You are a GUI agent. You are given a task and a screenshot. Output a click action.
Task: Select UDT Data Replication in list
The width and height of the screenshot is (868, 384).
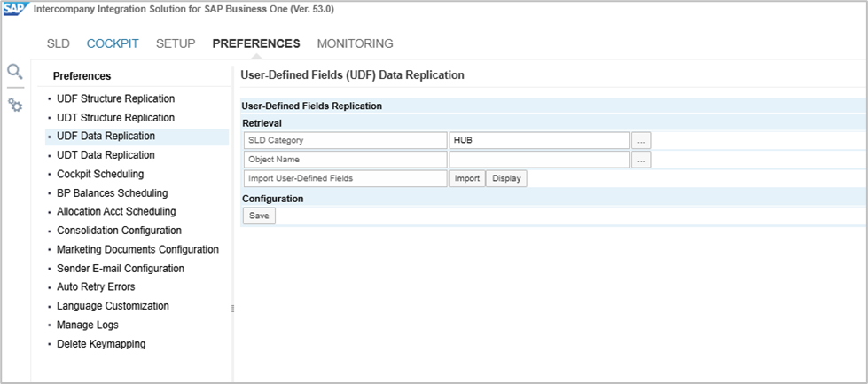pos(106,155)
